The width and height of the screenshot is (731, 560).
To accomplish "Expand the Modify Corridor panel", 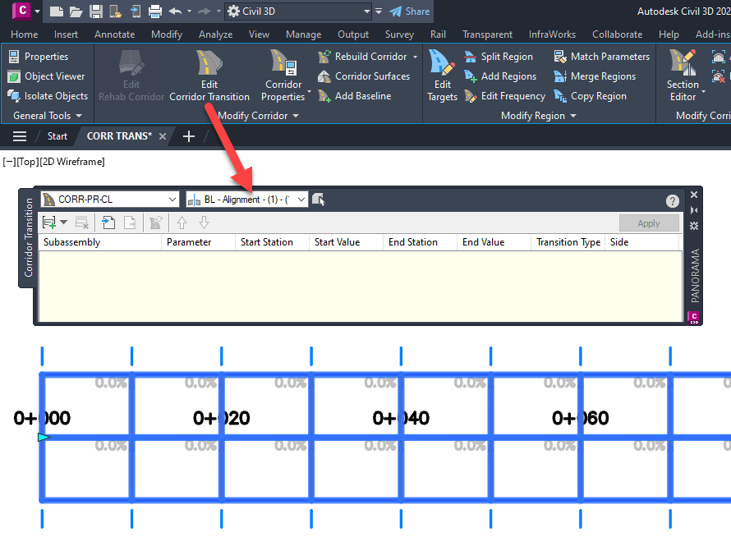I will click(258, 116).
